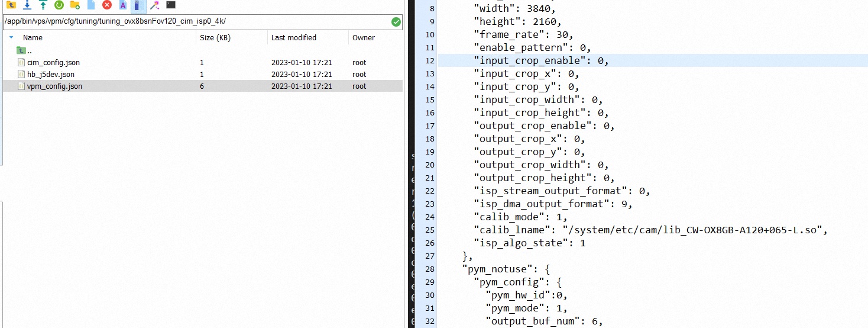Click the new file icon
Viewport: 868px width, 328px height.
(x=90, y=5)
